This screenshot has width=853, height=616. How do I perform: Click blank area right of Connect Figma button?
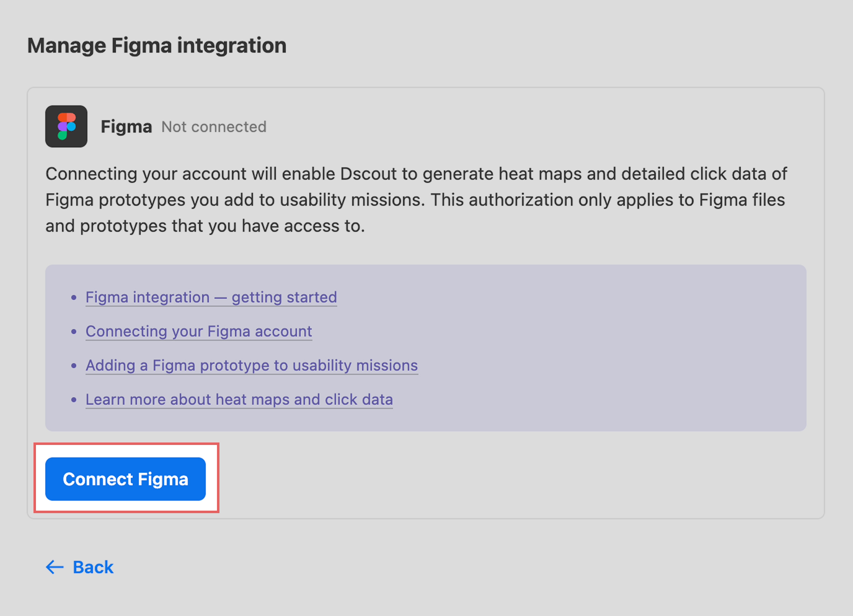[489, 479]
